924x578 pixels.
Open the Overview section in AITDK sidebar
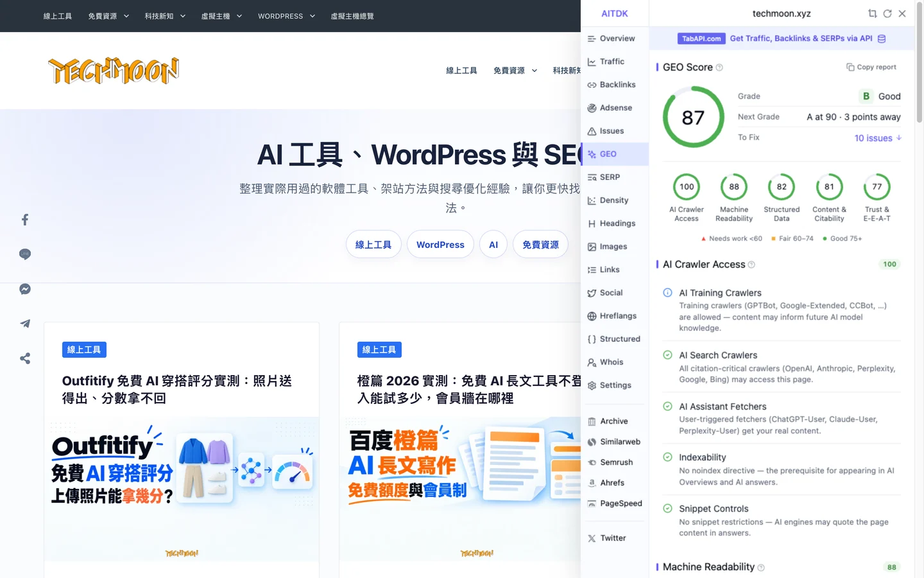point(614,39)
